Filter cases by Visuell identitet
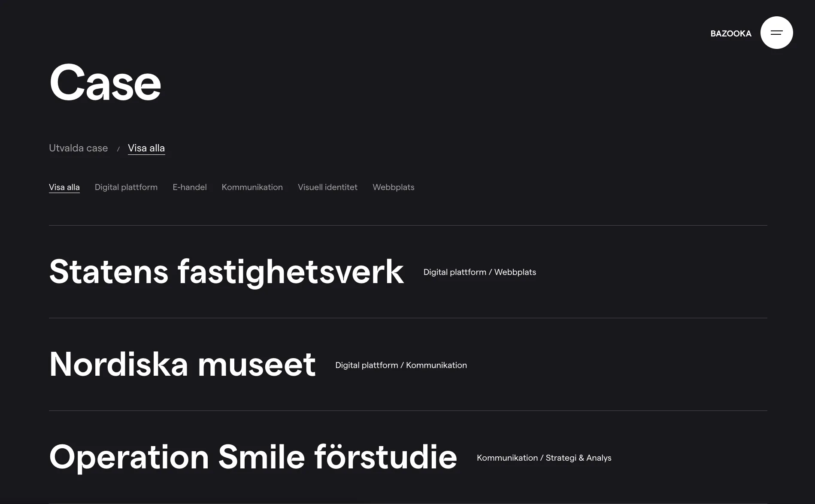The image size is (815, 504). click(327, 187)
